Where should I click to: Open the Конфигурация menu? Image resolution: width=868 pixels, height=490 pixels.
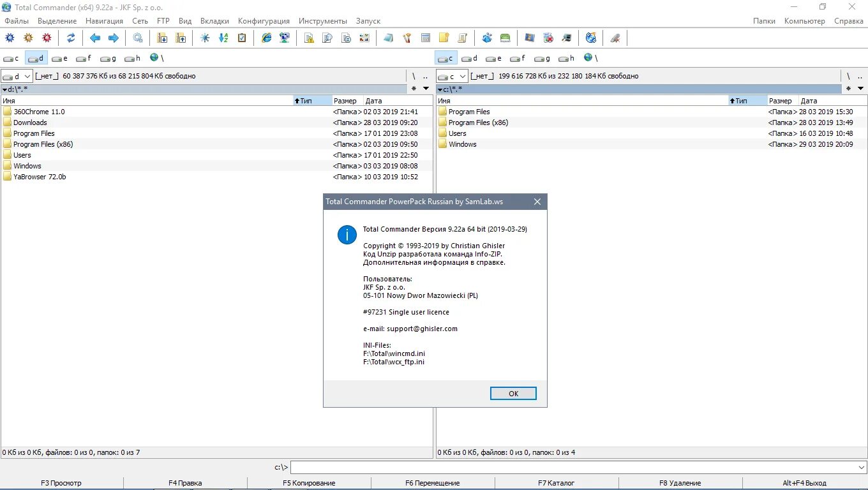pos(264,21)
